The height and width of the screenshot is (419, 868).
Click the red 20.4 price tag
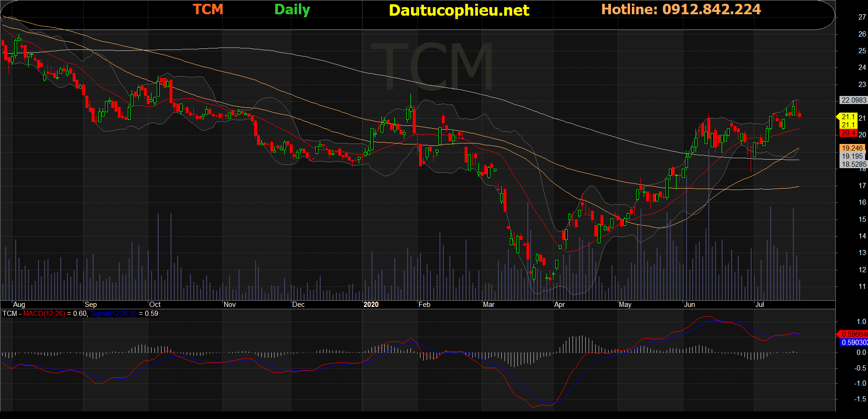pos(848,133)
